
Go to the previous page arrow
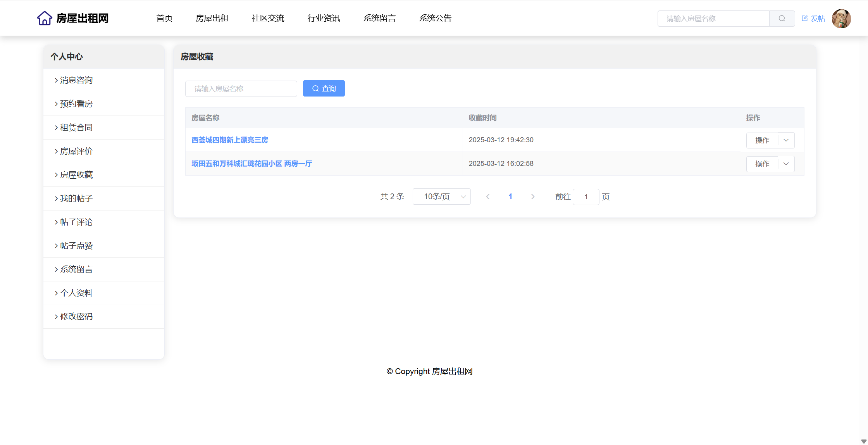point(488,197)
